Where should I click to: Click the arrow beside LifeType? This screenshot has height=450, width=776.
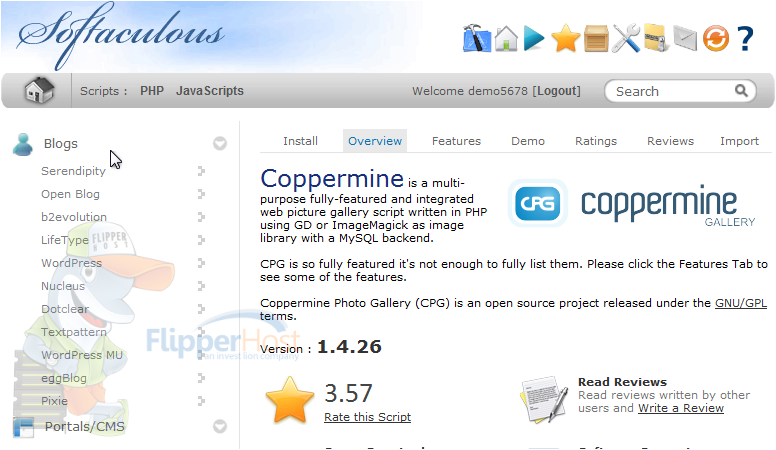pyautogui.click(x=201, y=240)
